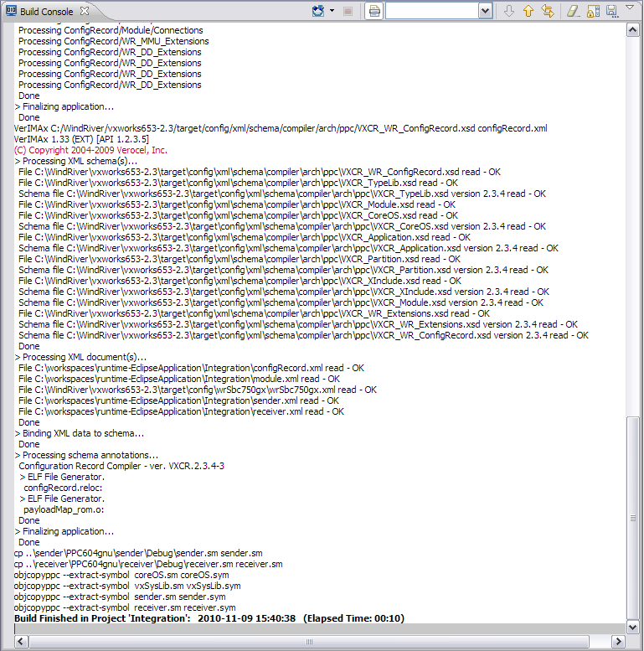Click the vertical scrollbar down arrow

633,627
